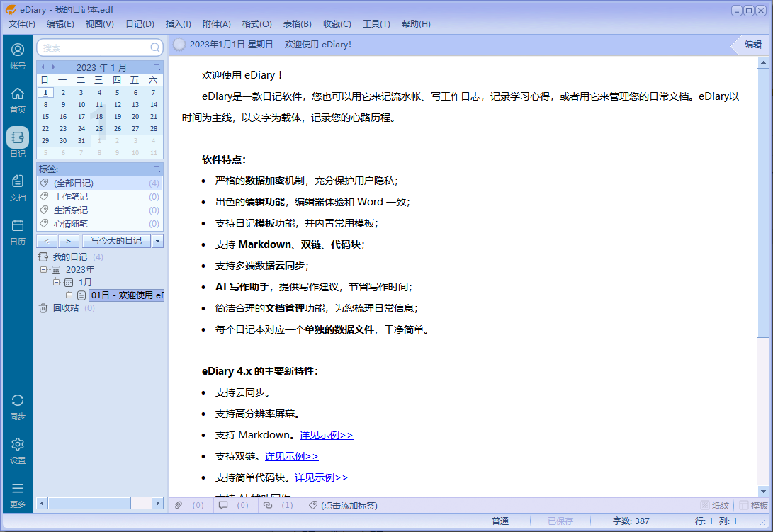Open the 插入(I) menu
Viewport: 773px width, 532px height.
tap(177, 23)
